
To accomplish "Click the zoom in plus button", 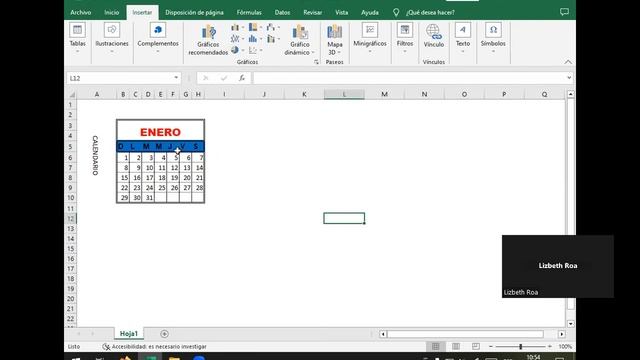I will click(550, 347).
